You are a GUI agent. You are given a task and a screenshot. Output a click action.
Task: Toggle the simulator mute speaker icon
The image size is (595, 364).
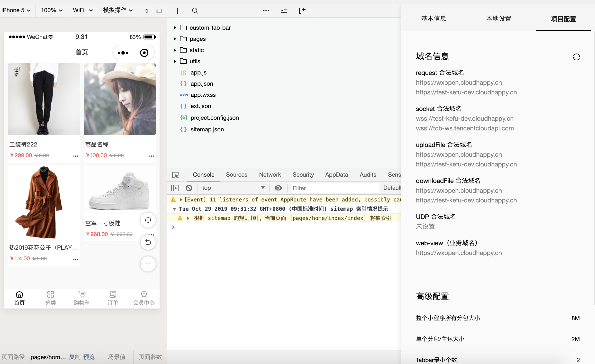146,11
